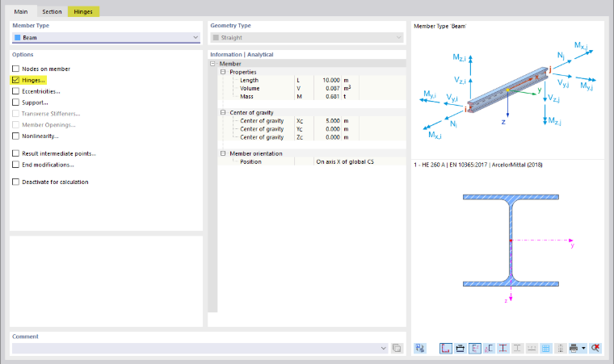Click the reset zoom magnifier icon

[595, 348]
